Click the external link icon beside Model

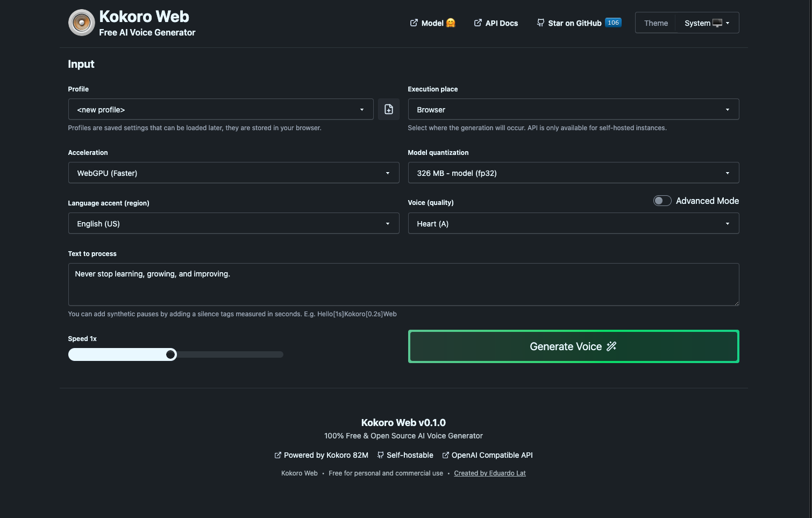click(414, 23)
